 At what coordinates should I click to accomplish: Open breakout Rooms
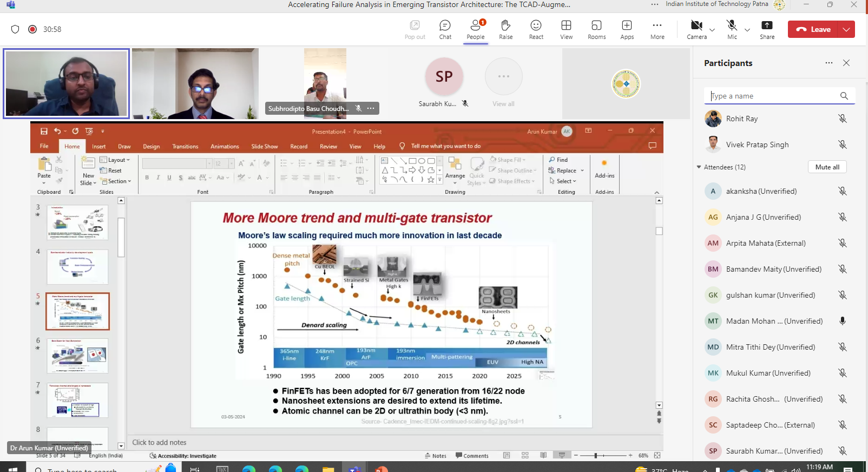(x=596, y=29)
